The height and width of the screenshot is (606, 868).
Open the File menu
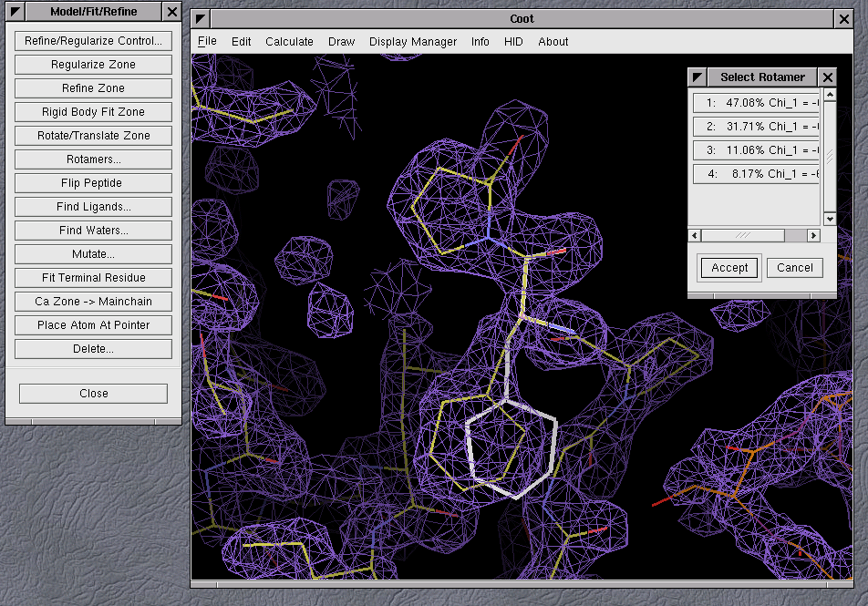tap(207, 42)
